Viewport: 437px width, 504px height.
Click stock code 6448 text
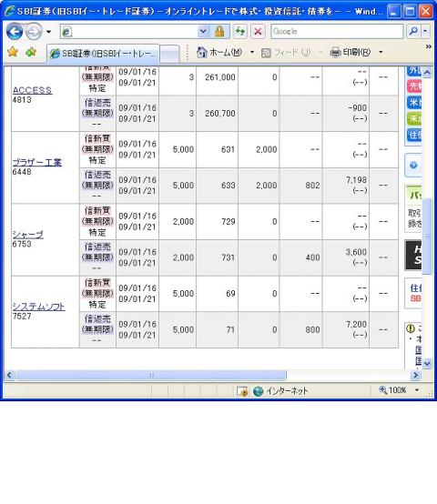(22, 172)
